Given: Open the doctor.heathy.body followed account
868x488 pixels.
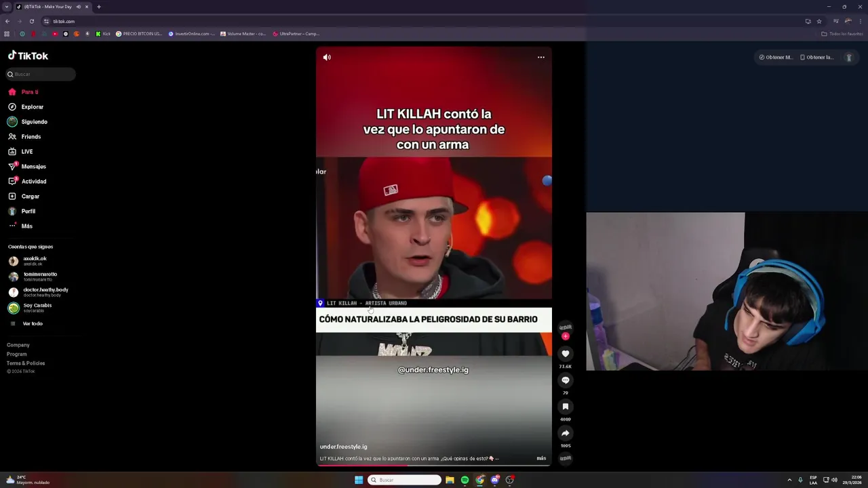Looking at the screenshot, I should click(38, 291).
